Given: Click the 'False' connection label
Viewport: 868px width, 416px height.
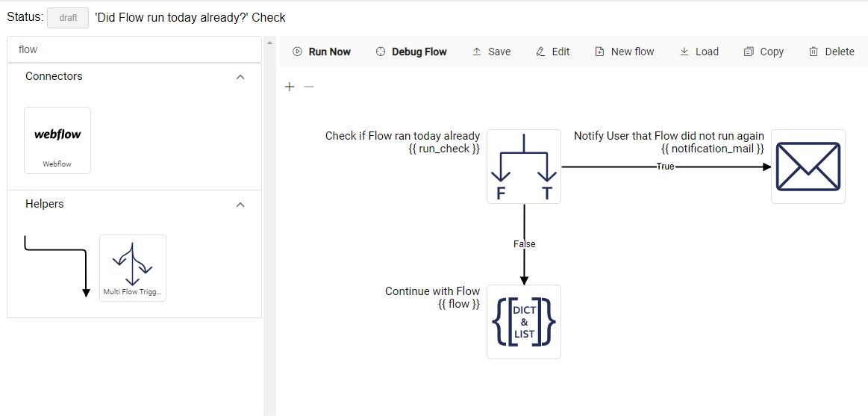Looking at the screenshot, I should (524, 243).
